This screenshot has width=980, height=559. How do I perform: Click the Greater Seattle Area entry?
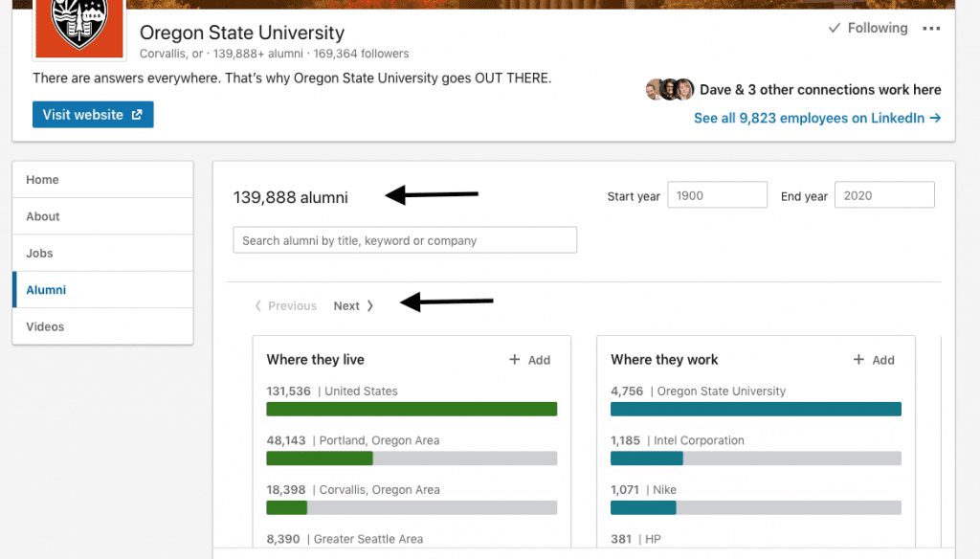(x=345, y=539)
